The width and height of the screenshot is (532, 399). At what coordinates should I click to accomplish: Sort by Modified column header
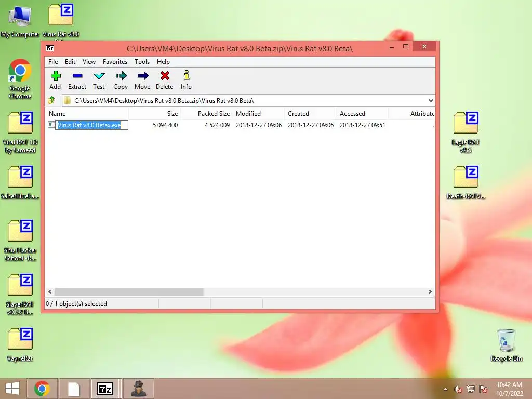(x=259, y=114)
